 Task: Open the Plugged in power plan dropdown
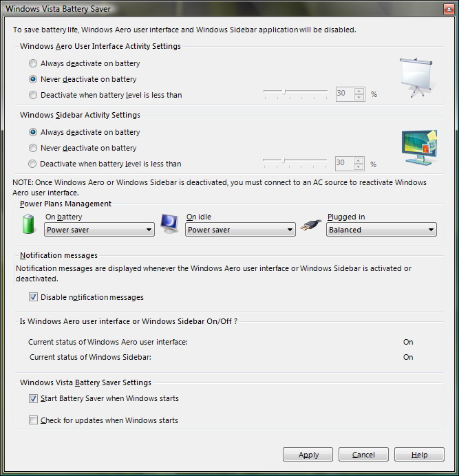click(381, 230)
